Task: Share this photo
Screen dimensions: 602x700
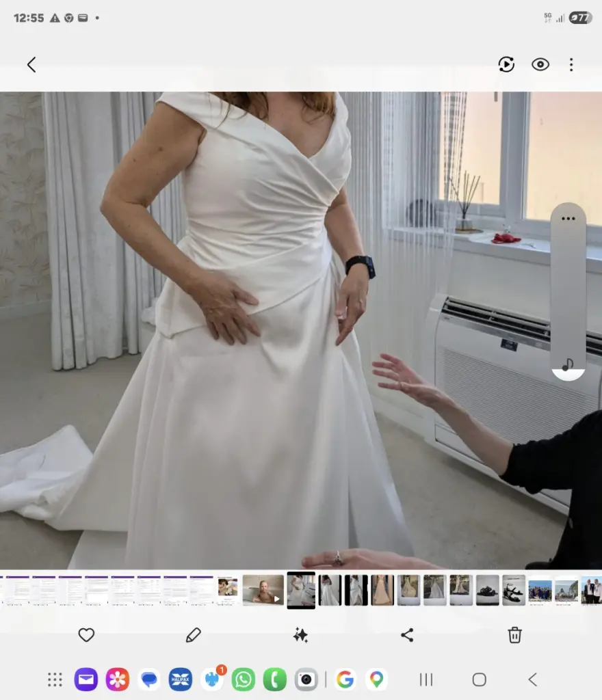Action: [x=407, y=635]
